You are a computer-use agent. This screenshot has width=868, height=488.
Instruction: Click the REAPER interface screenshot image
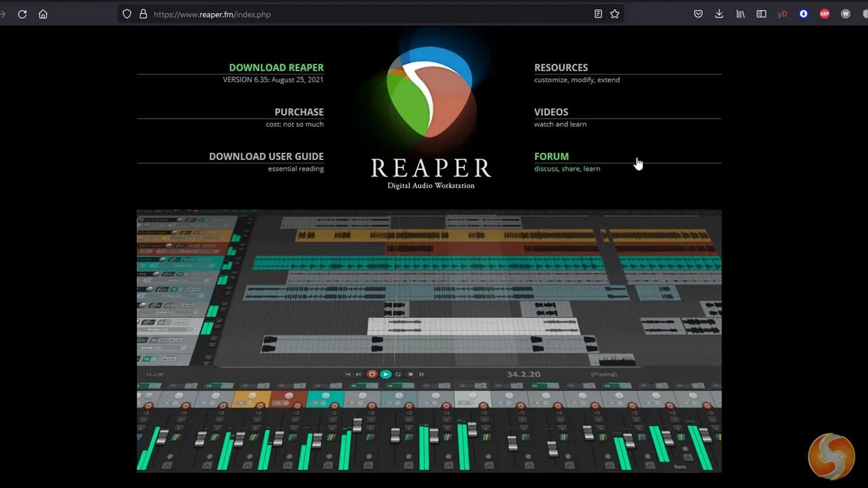[x=429, y=341]
